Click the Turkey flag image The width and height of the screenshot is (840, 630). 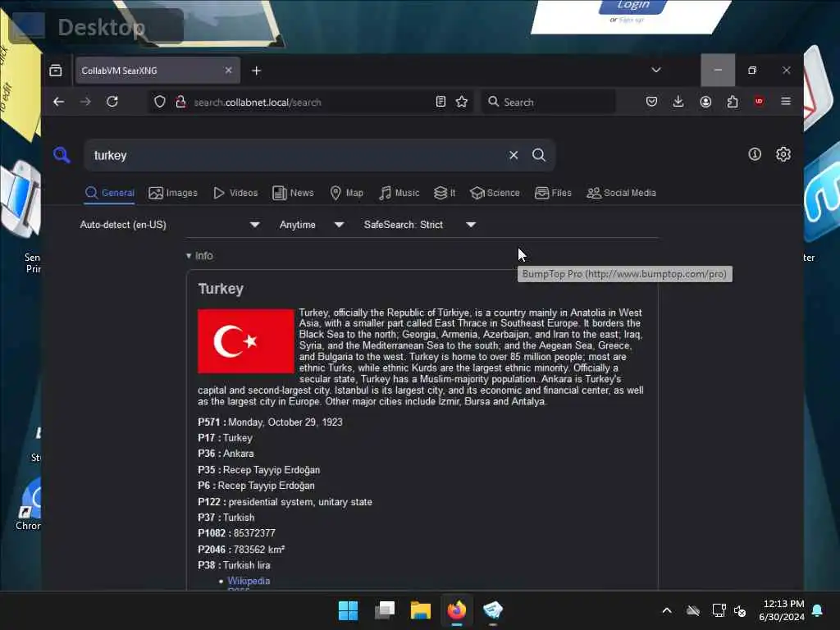click(246, 341)
